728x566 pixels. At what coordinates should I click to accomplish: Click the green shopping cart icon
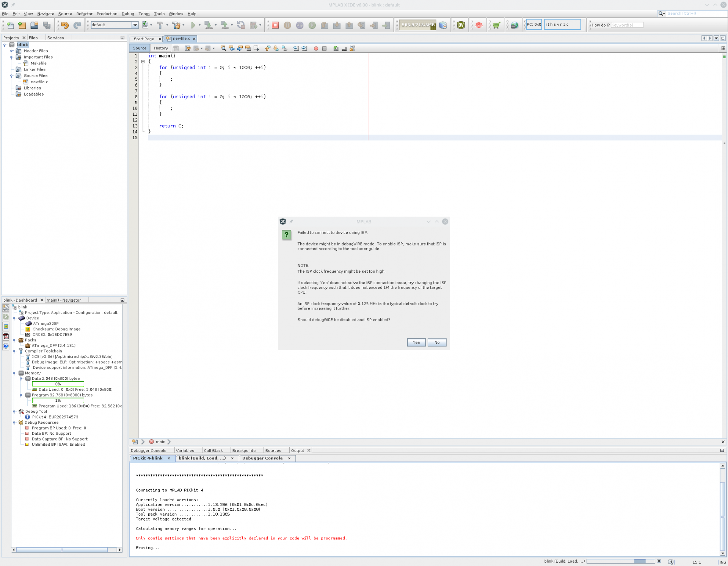496,25
